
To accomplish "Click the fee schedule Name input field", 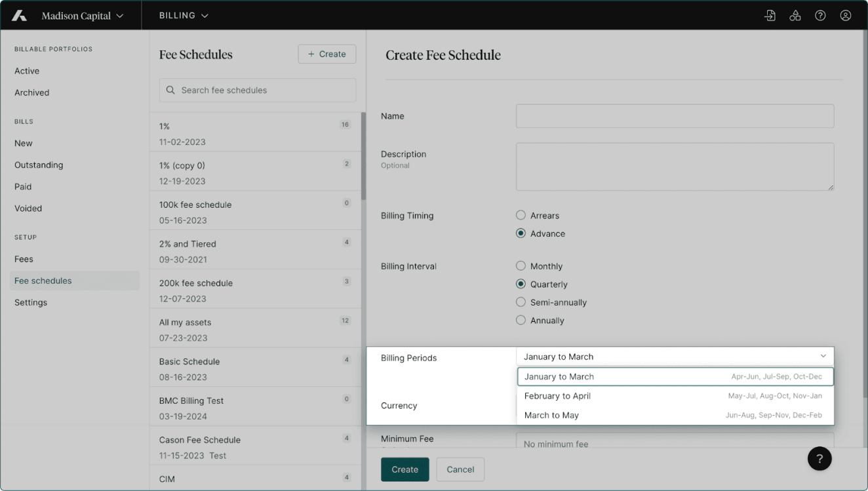I will point(675,116).
